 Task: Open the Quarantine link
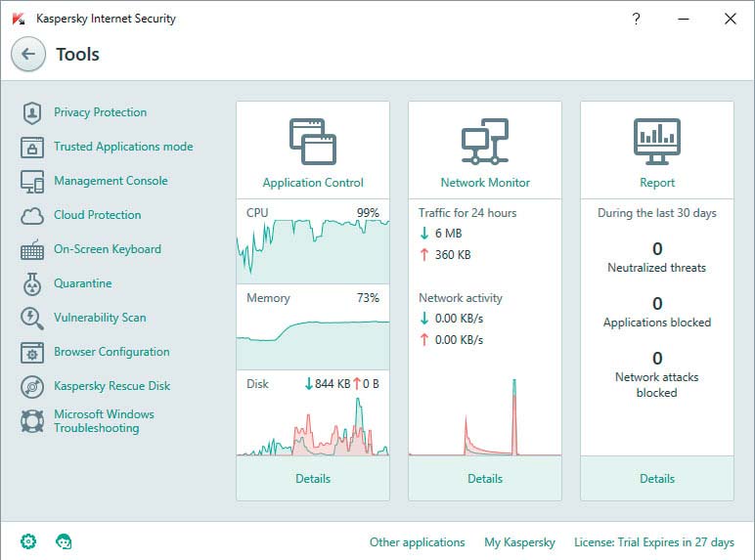(x=83, y=283)
